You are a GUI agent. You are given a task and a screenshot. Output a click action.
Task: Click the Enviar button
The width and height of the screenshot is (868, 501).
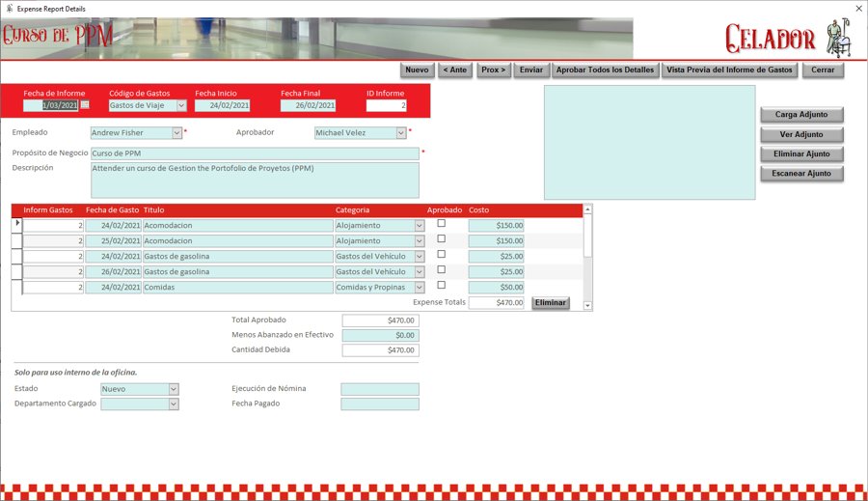tap(531, 70)
